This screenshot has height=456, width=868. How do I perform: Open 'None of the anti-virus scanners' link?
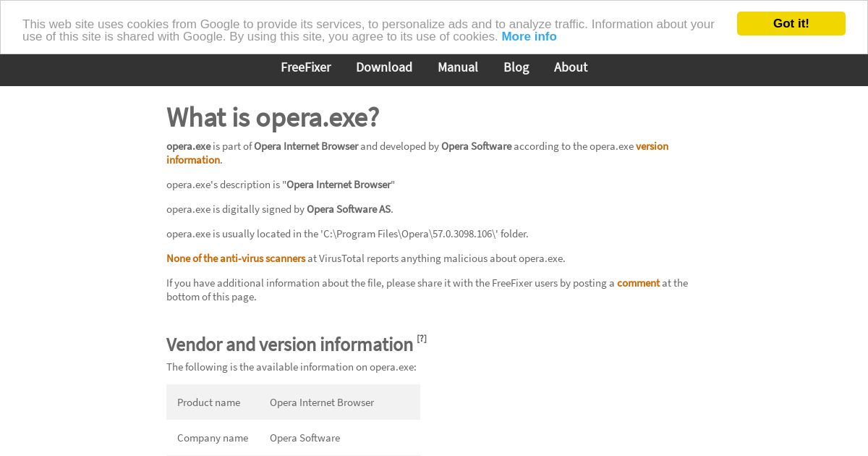click(x=236, y=258)
